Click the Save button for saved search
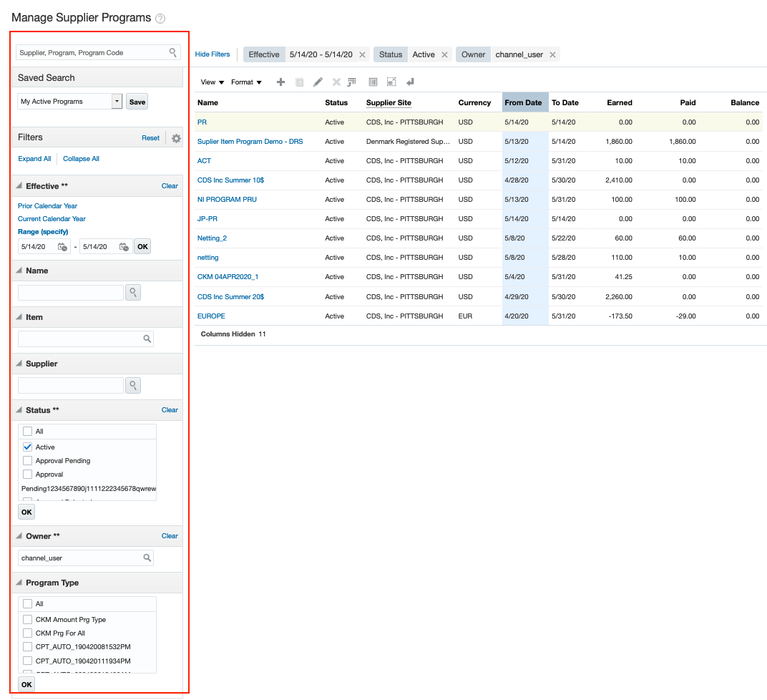The height and width of the screenshot is (700, 767). [x=137, y=101]
